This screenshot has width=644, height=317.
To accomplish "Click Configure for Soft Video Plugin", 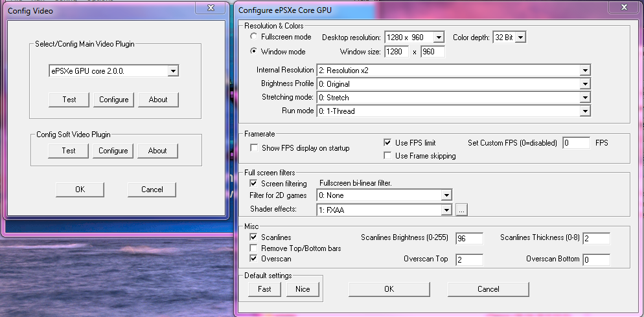I will [x=113, y=151].
